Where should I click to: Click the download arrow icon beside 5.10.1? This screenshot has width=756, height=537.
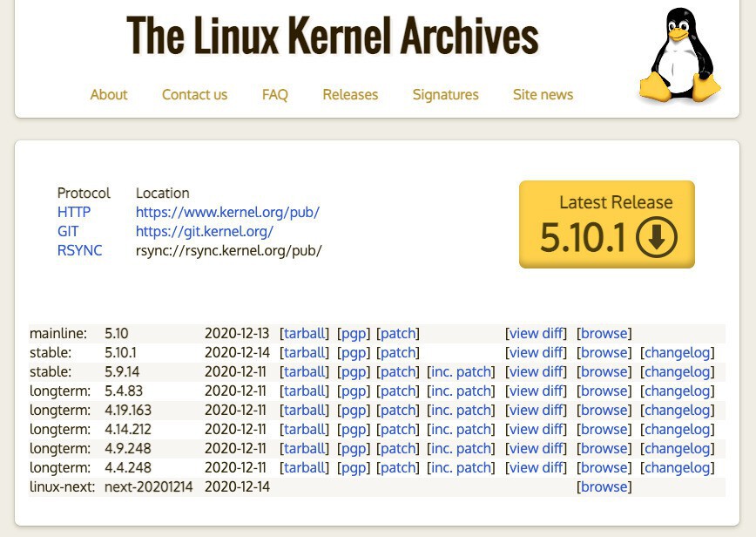[x=656, y=237]
